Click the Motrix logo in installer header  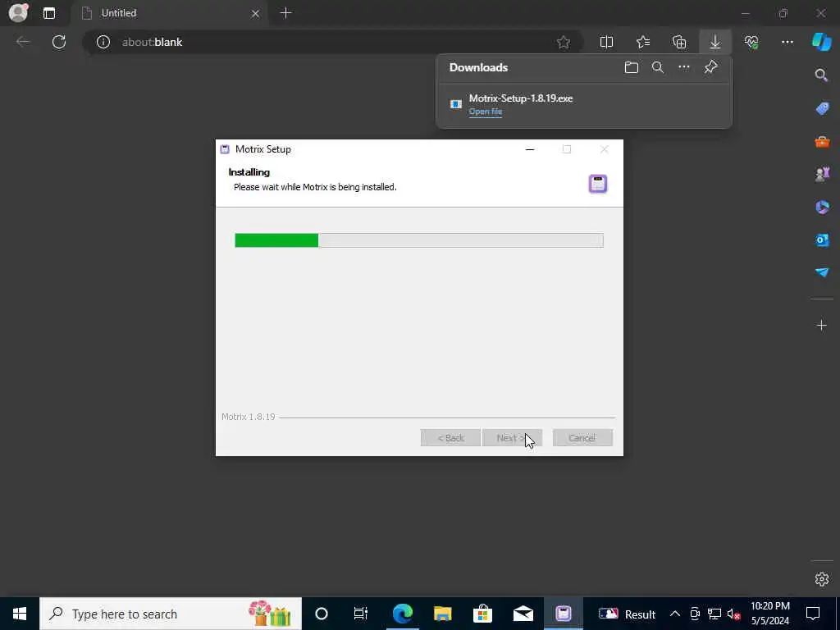(598, 184)
